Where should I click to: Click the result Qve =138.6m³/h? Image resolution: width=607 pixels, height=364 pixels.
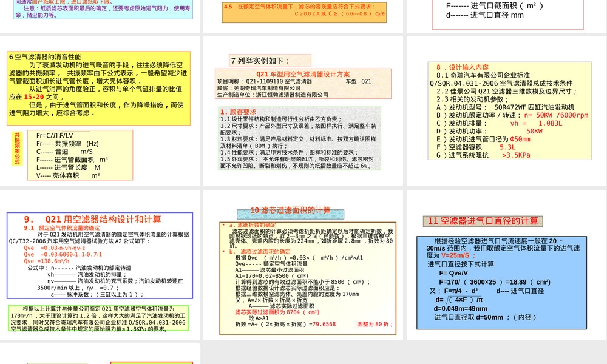47,261
